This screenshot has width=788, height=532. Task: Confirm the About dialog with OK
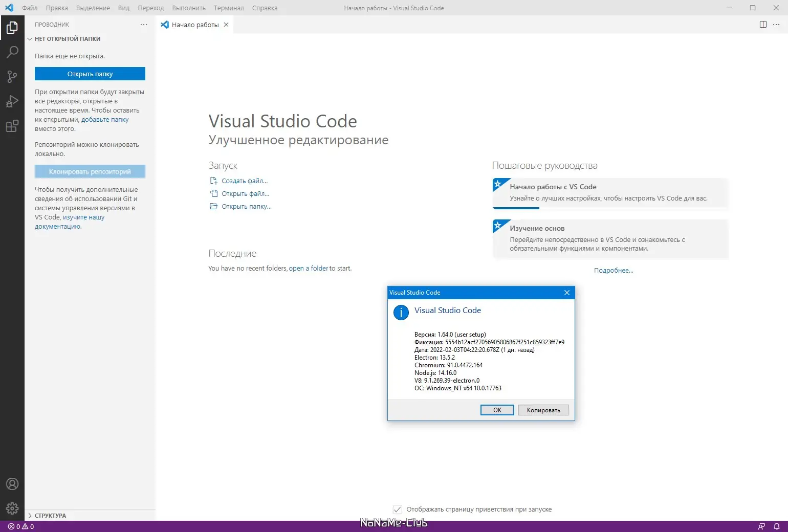(x=497, y=410)
